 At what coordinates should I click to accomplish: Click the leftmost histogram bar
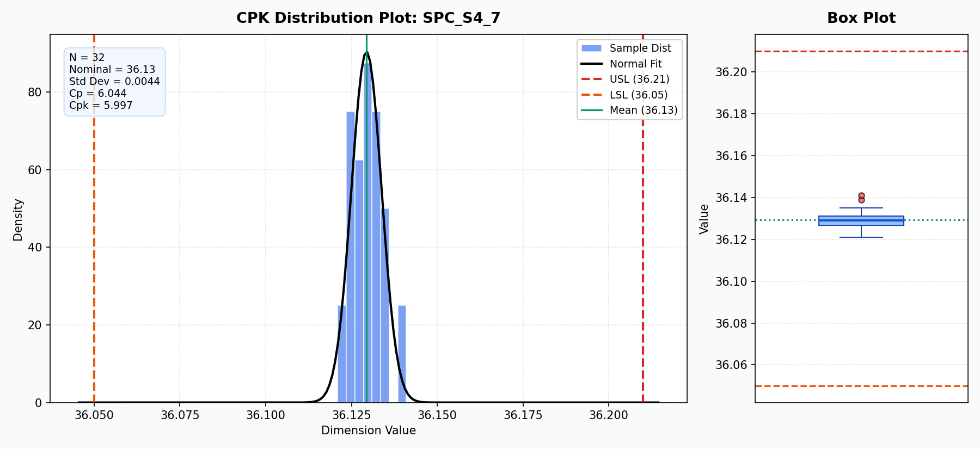[342, 354]
